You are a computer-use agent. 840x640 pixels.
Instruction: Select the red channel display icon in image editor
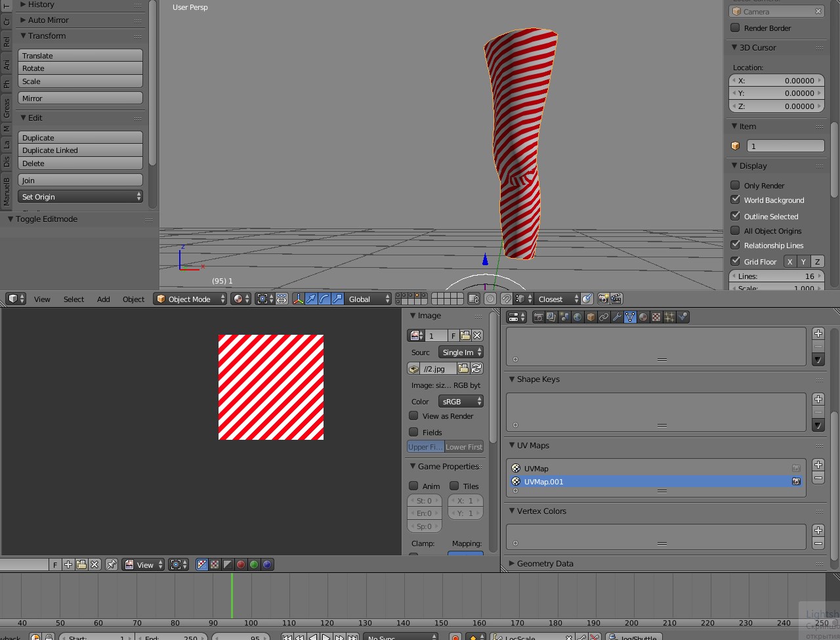[240, 565]
